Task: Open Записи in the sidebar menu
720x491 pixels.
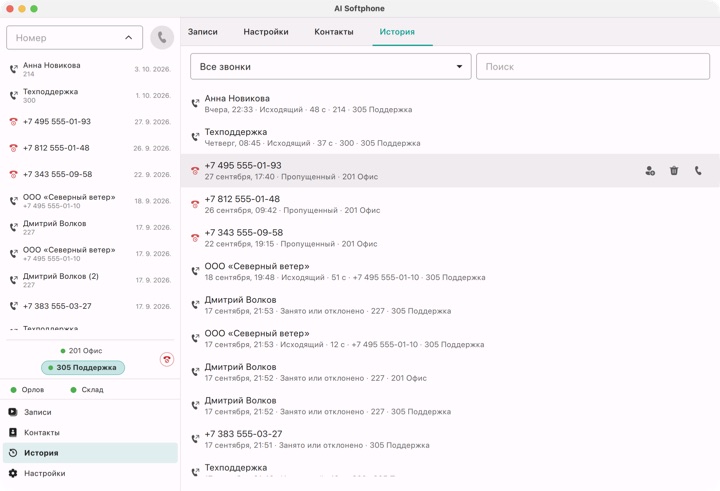Action: tap(90, 412)
